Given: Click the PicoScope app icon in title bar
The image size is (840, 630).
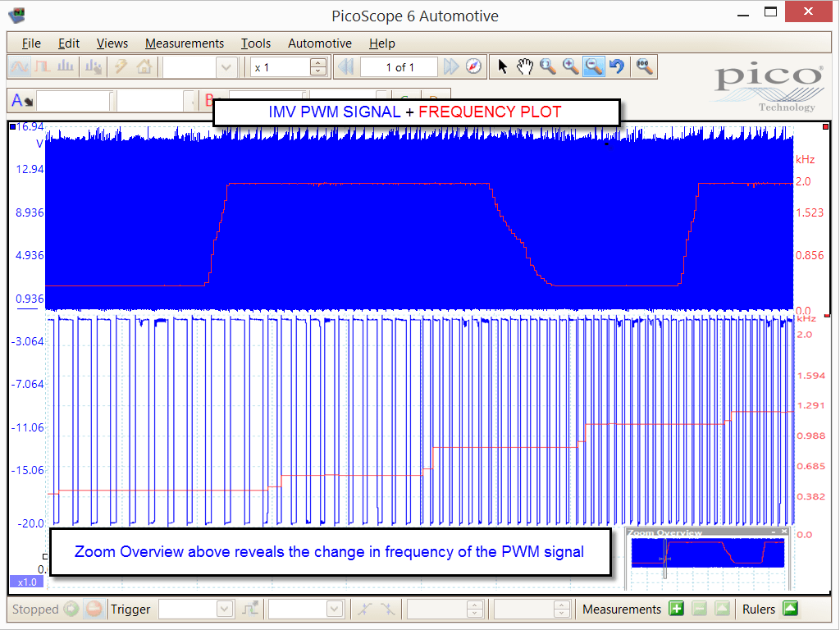Looking at the screenshot, I should [16, 15].
